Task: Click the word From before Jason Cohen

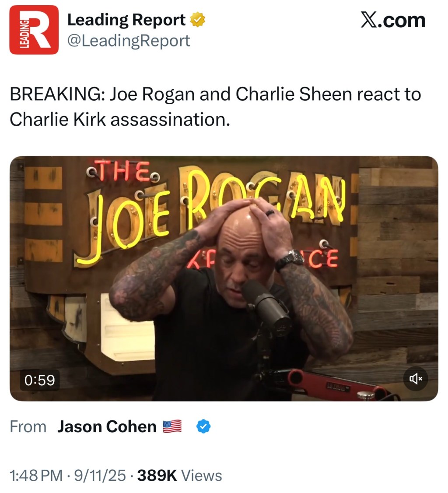Action: click(x=28, y=426)
